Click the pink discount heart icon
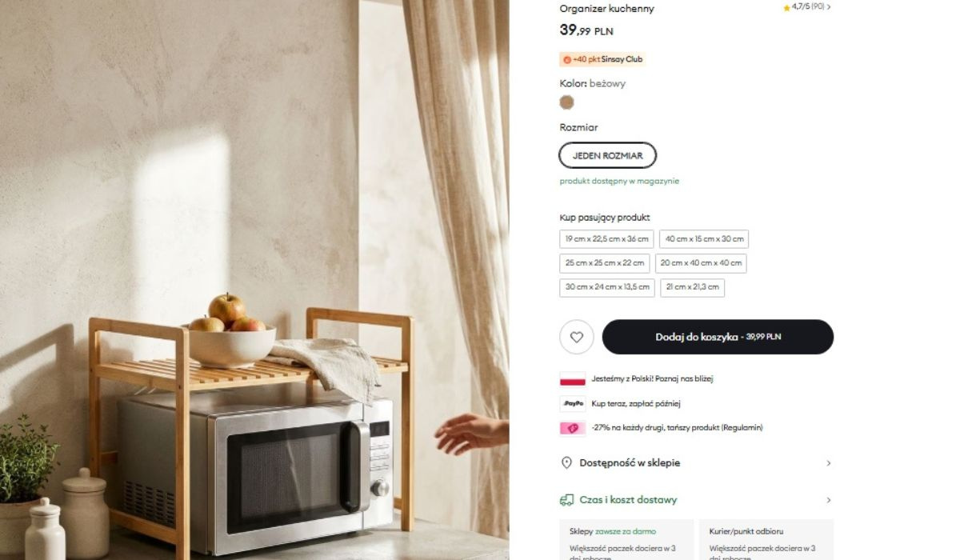The height and width of the screenshot is (560, 960). pyautogui.click(x=572, y=428)
